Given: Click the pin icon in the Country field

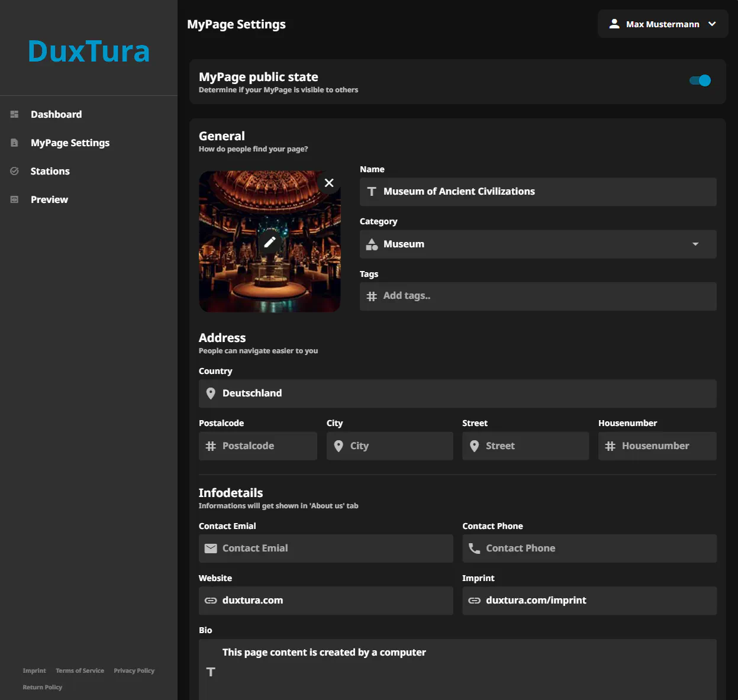Looking at the screenshot, I should coord(211,393).
